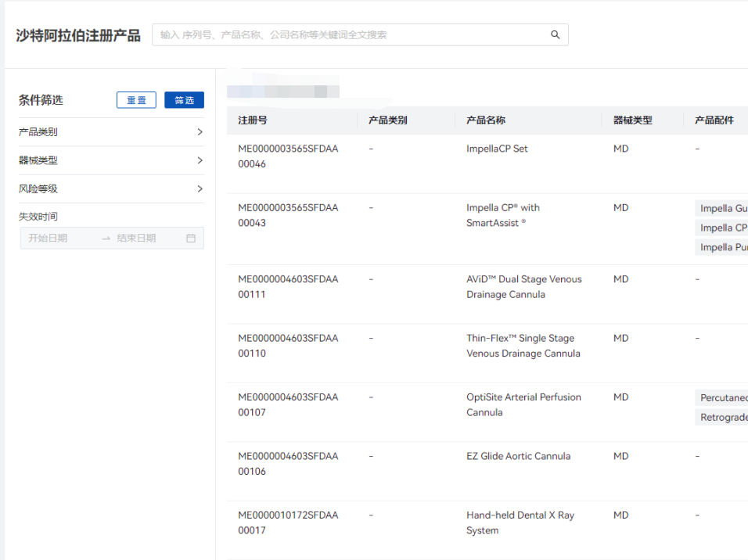The image size is (748, 560).
Task: Click the 沙特阿拉伯注册产品 page title
Action: (x=78, y=36)
